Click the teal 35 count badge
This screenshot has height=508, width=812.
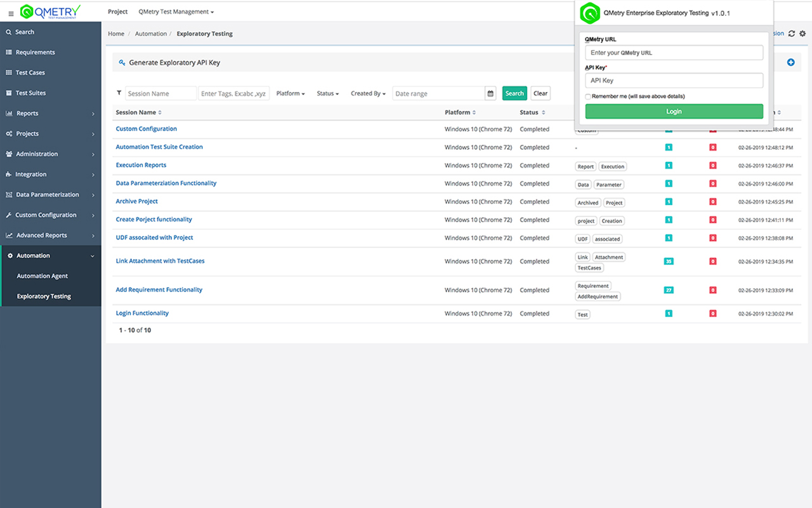point(669,261)
